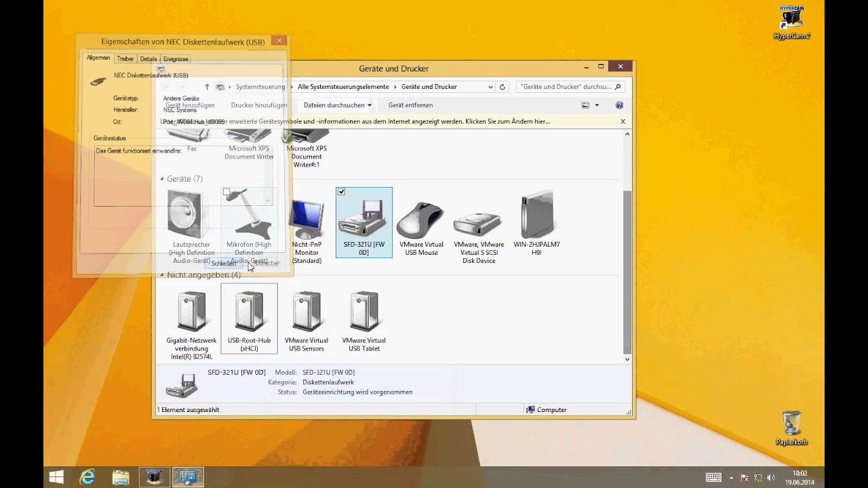
Task: Select the Microsoft XPS Document Writer#:1 printer
Action: tap(307, 148)
